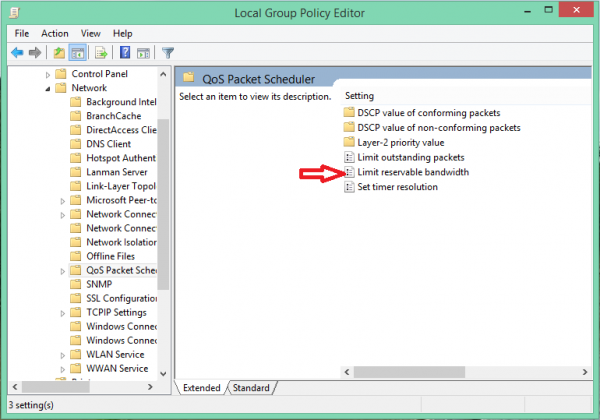Click the Set timer resolution policy icon

[349, 187]
